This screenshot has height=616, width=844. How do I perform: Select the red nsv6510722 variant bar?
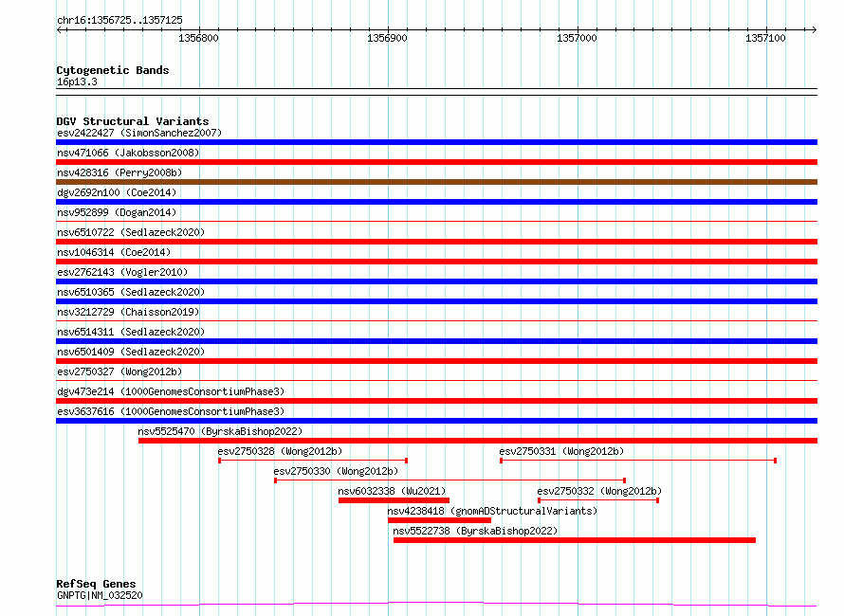pyautogui.click(x=436, y=242)
